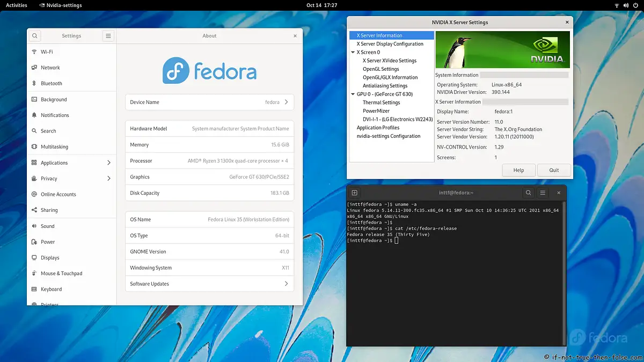Close the Settings About window
Viewport: 644px width, 362px height.
point(295,36)
